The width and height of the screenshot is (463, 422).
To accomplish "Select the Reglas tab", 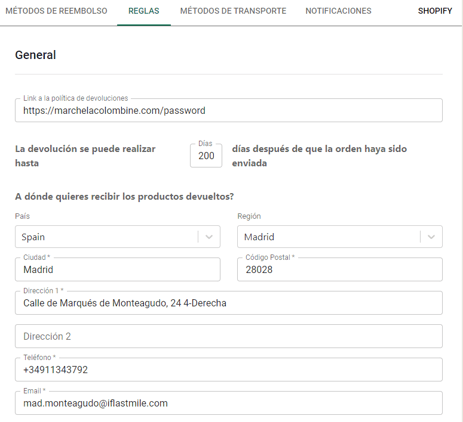I will tap(144, 11).
